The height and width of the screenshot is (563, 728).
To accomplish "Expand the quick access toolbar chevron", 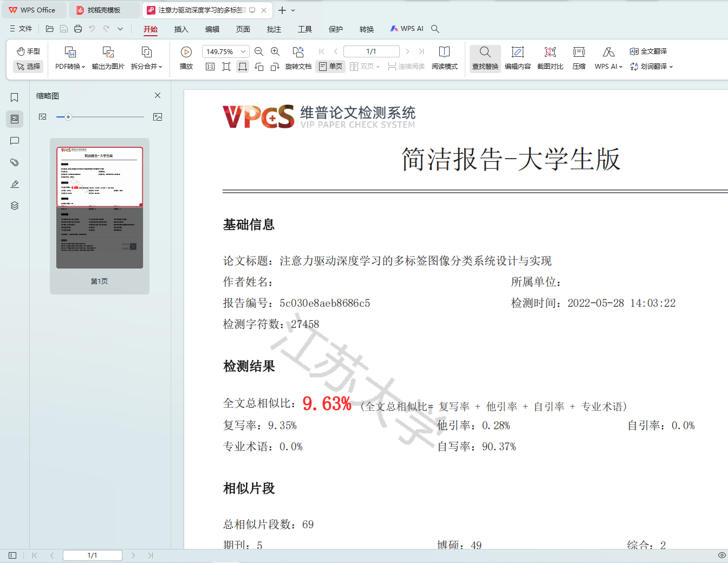I will pos(120,29).
